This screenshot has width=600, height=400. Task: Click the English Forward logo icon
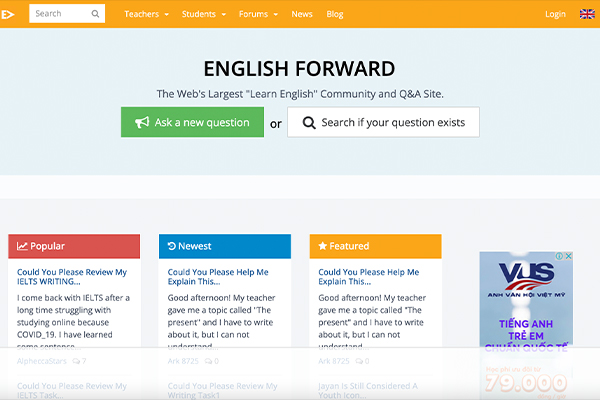[8, 14]
